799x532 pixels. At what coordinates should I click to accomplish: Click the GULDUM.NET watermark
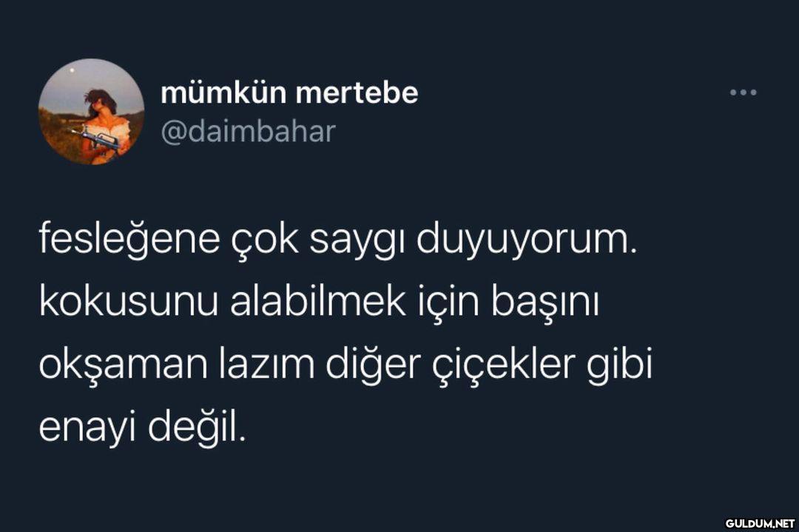(761, 523)
